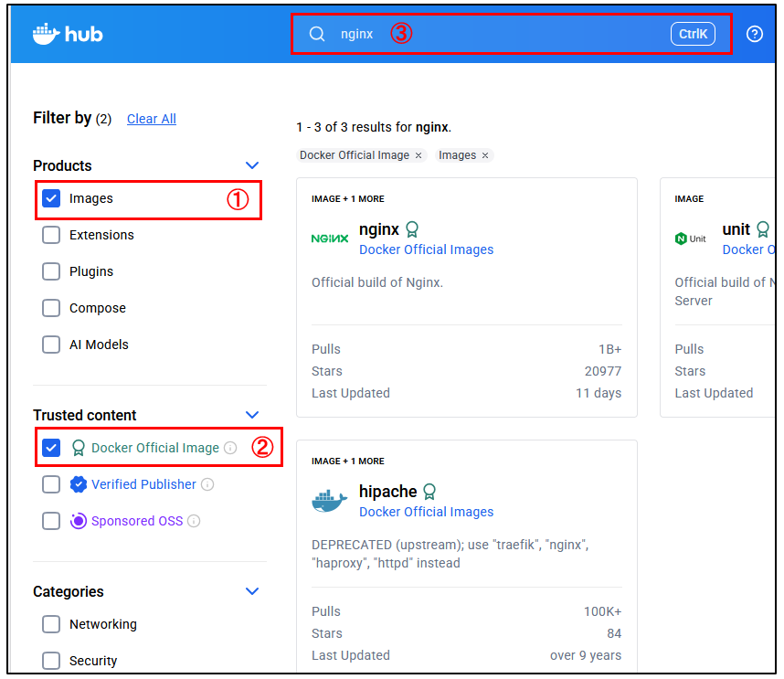784x679 pixels.
Task: Click the Clear All filters link
Action: coord(152,119)
